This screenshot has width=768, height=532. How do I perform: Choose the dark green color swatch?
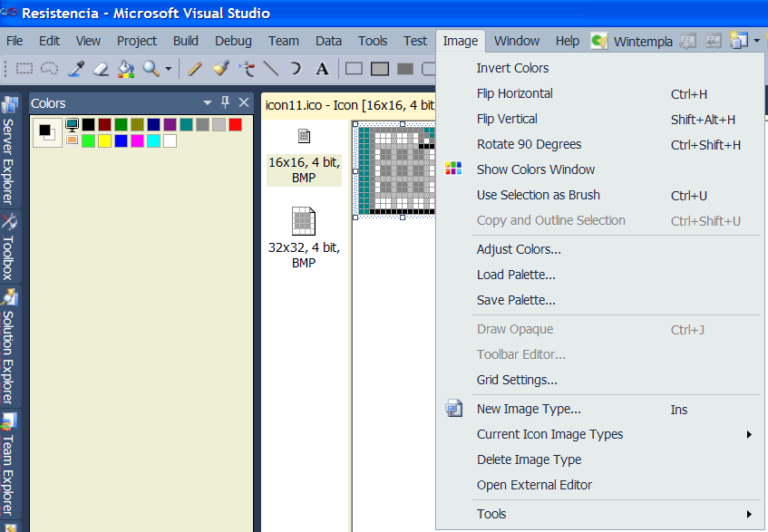(x=121, y=125)
